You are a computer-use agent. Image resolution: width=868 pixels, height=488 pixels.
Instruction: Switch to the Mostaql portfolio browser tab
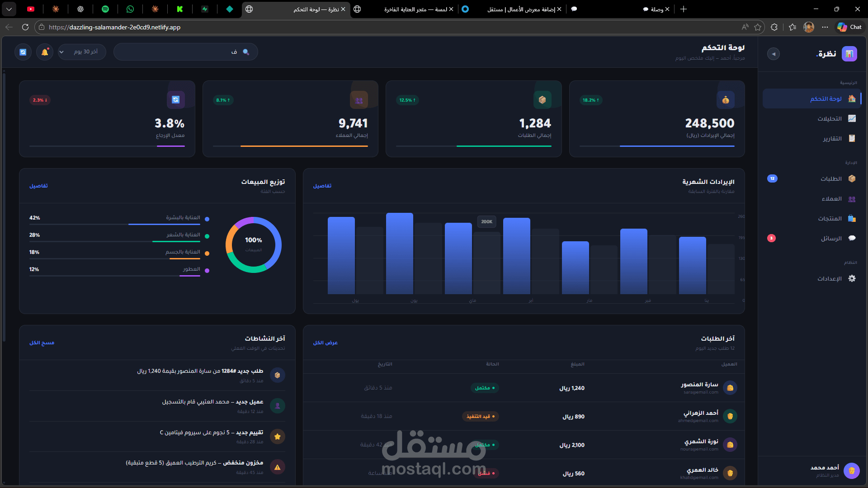click(520, 9)
